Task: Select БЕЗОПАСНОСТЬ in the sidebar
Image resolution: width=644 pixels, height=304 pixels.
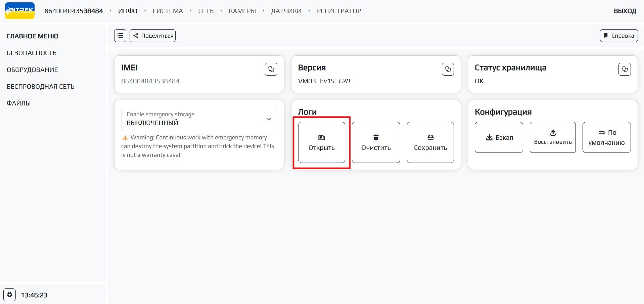Action: tap(32, 53)
